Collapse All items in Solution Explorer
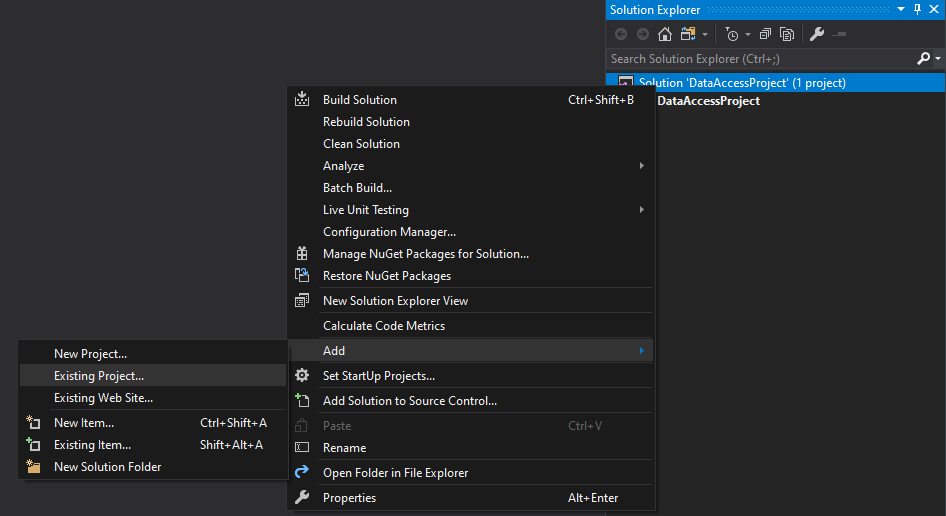 (765, 34)
